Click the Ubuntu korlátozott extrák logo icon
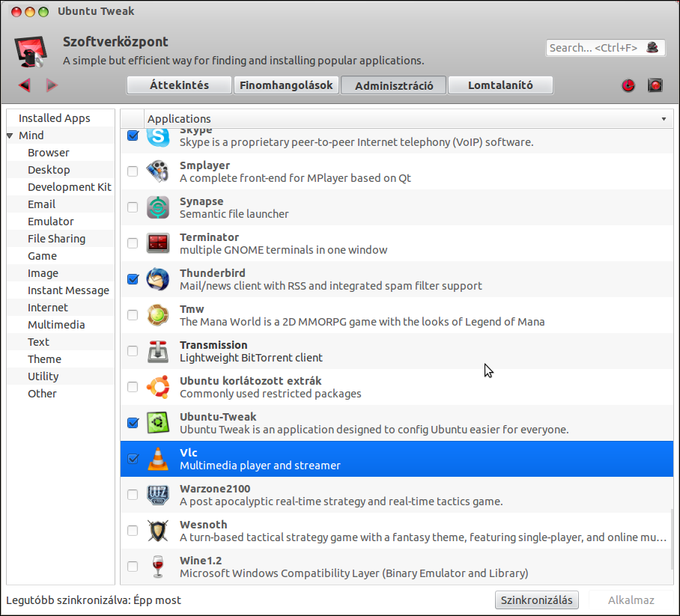The image size is (680, 616). point(158,387)
